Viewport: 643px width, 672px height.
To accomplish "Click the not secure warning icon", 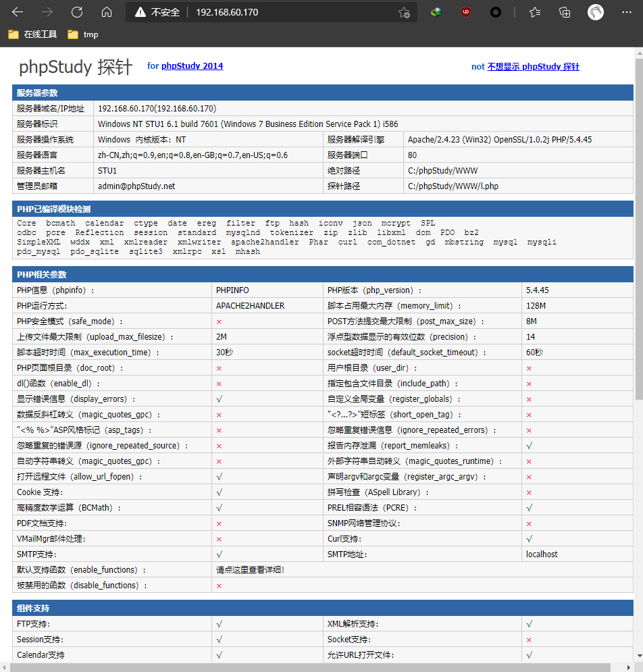I will point(140,12).
